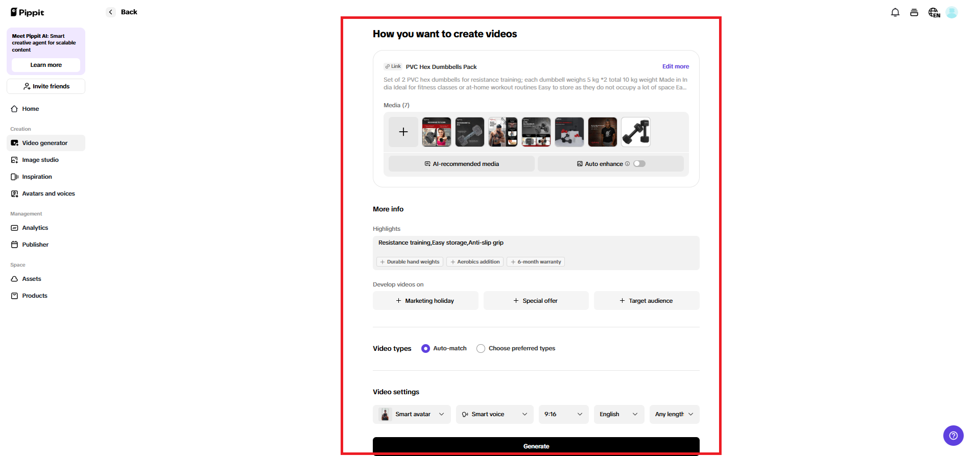Click the Invite friends button
Screen dimensions: 980x456
[x=46, y=86]
